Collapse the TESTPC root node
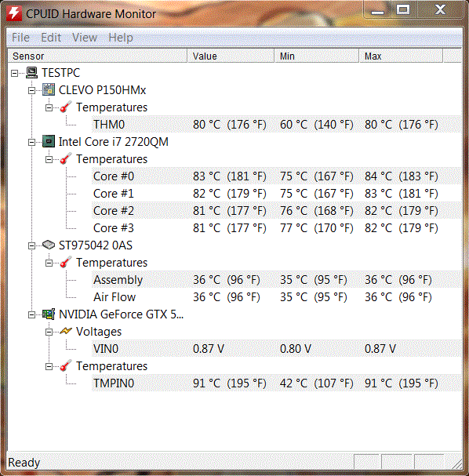 pos(14,73)
